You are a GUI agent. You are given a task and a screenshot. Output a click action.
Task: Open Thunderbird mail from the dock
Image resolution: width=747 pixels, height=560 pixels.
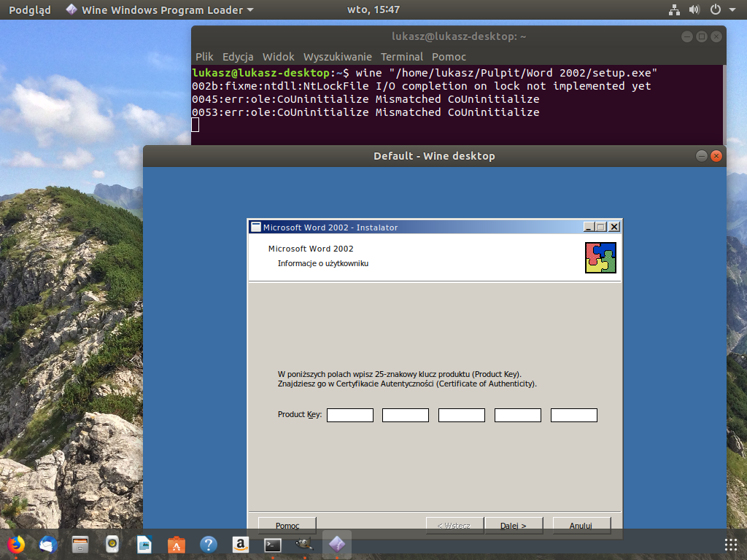coord(48,544)
